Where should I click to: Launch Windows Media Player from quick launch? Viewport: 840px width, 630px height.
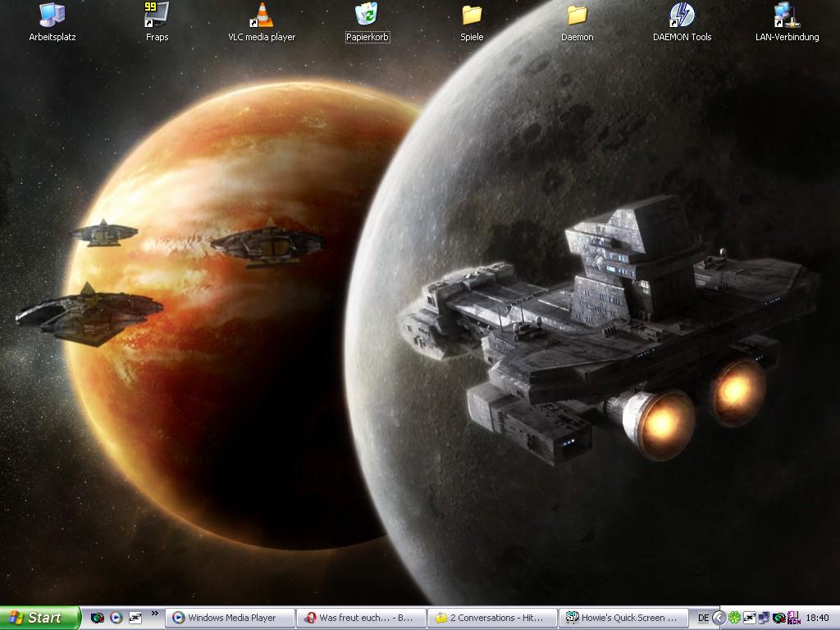pyautogui.click(x=116, y=618)
